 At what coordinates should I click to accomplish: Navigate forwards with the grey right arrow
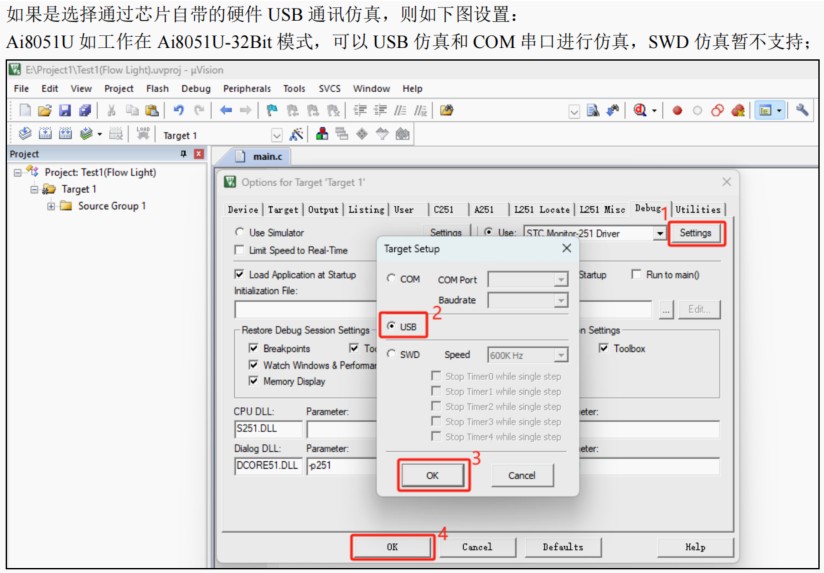(245, 110)
